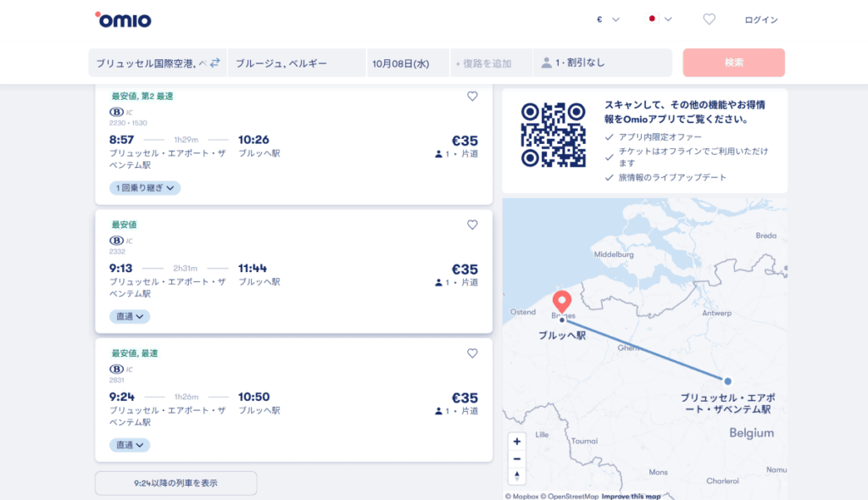Click ログイン in the header

point(760,19)
